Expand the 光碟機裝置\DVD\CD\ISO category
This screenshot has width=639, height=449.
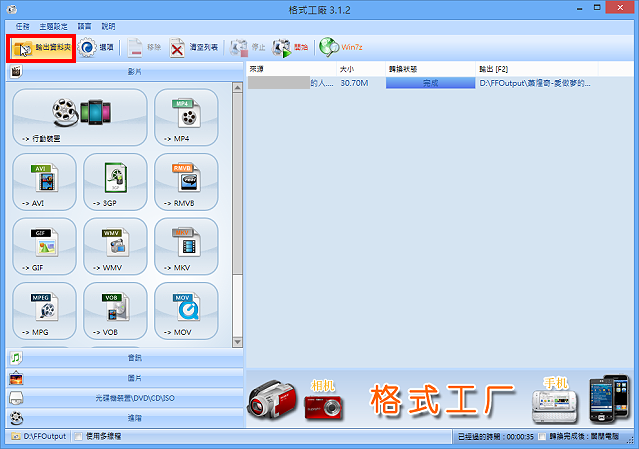click(125, 398)
